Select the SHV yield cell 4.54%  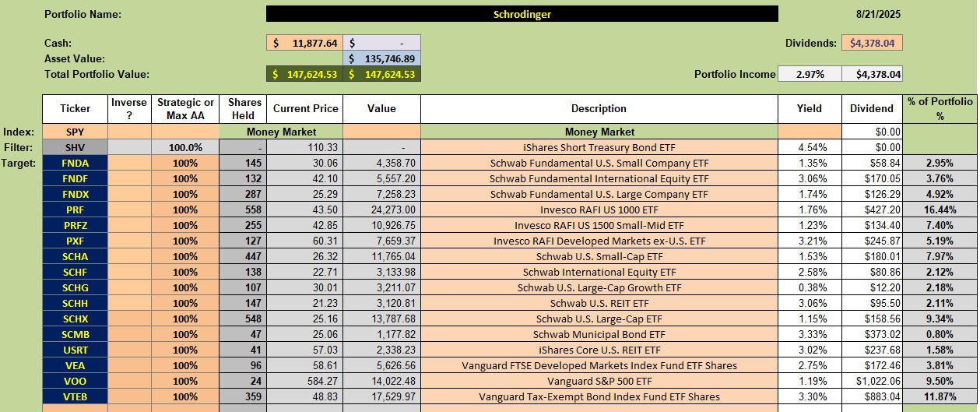click(x=810, y=147)
